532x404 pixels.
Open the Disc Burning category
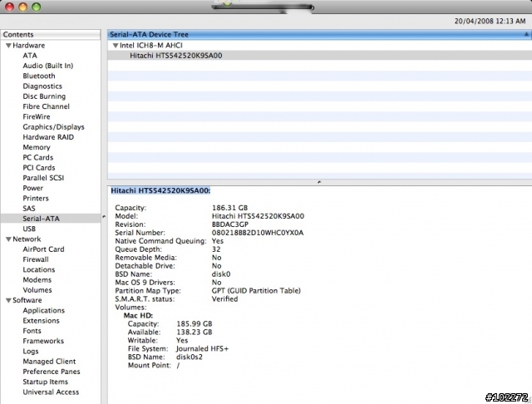click(x=44, y=96)
